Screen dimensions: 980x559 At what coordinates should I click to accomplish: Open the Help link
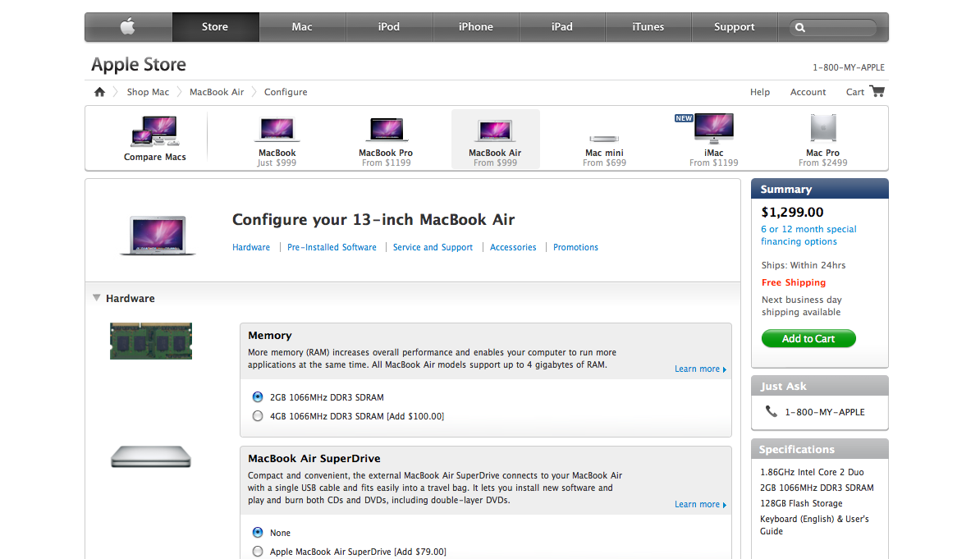click(760, 92)
